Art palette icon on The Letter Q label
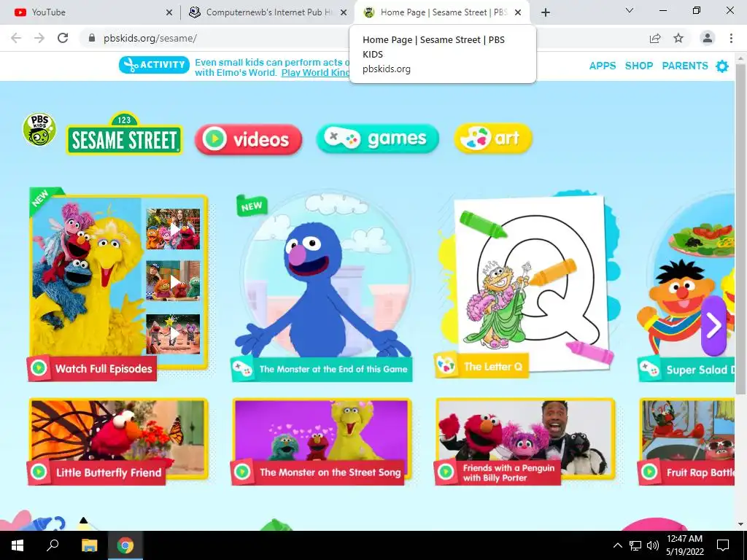 tap(446, 366)
